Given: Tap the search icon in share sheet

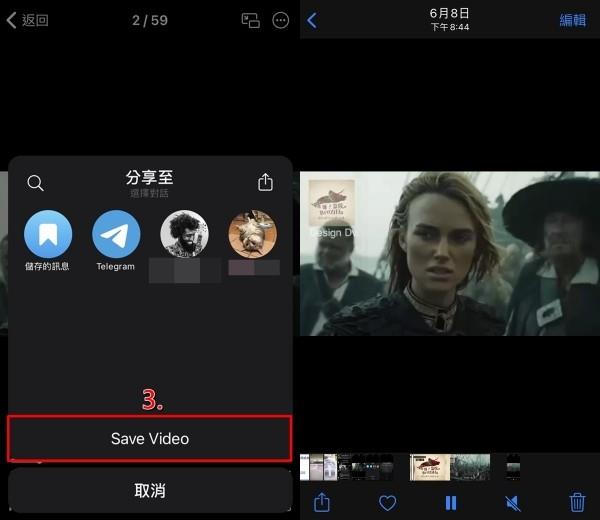Looking at the screenshot, I should click(35, 183).
